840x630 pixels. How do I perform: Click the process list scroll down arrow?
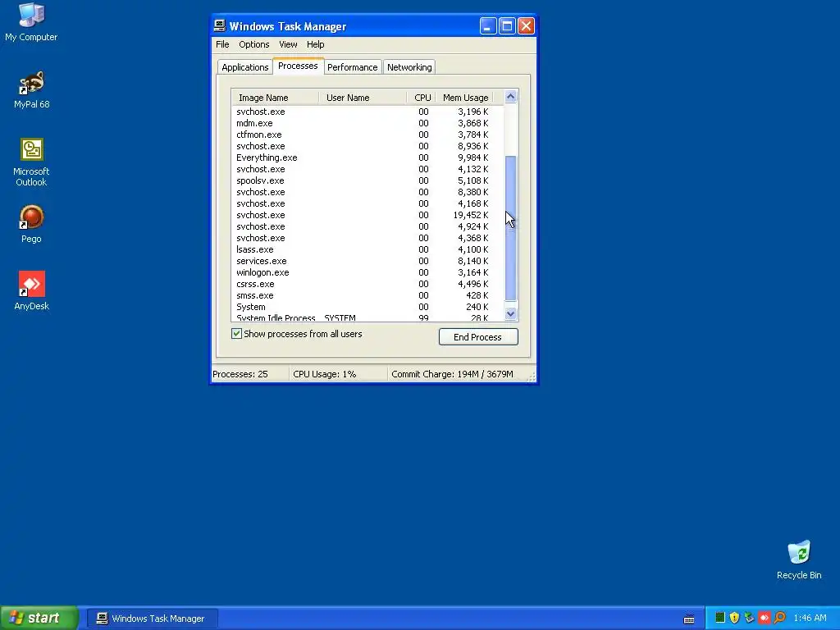click(x=510, y=314)
